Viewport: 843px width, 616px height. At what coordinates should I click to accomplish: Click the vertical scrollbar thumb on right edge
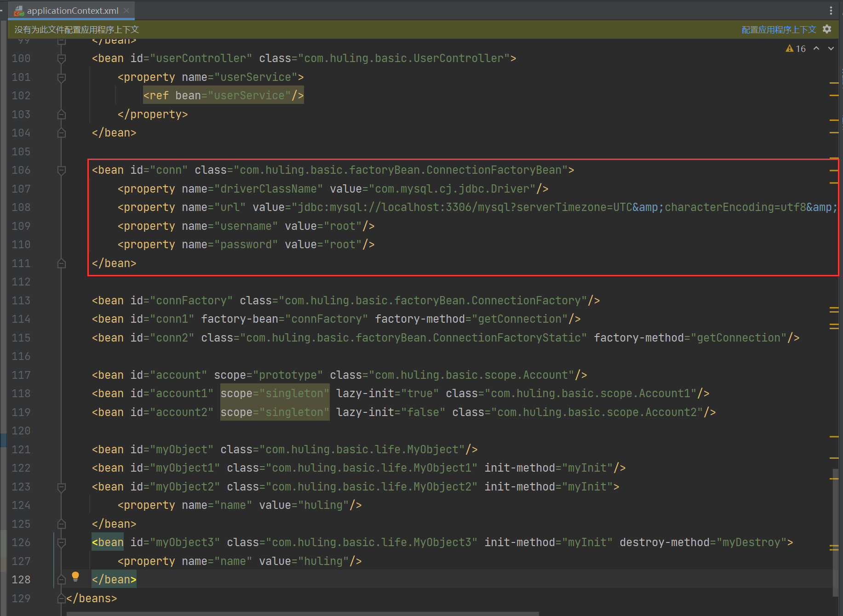[836, 532]
